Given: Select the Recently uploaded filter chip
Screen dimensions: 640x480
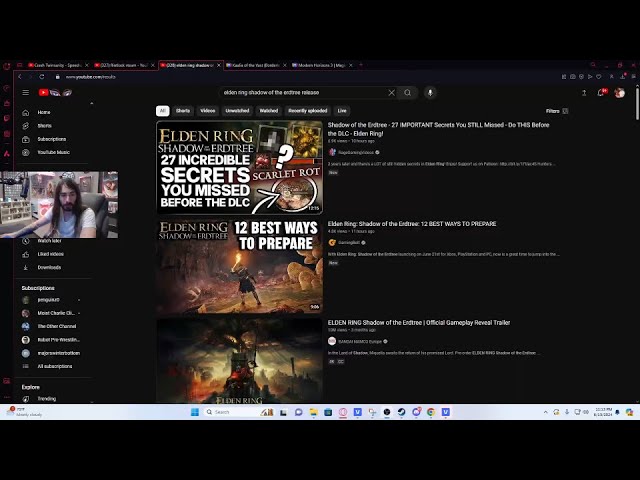Looking at the screenshot, I should 308,111.
